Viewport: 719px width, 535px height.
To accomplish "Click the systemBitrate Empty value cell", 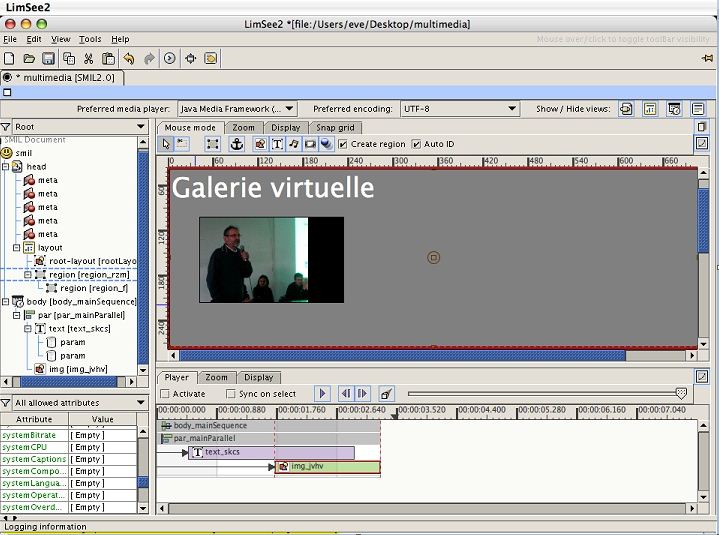I will (x=103, y=435).
